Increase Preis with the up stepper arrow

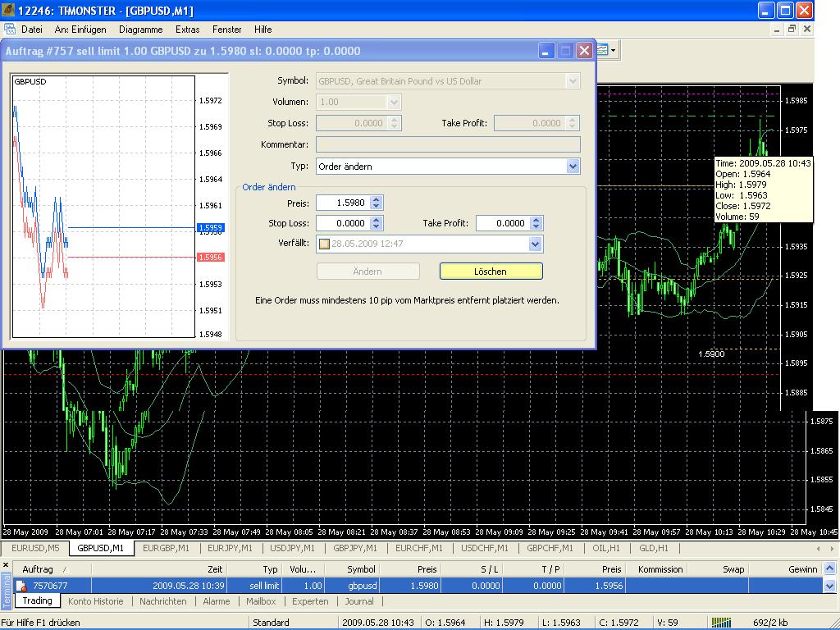(376, 199)
